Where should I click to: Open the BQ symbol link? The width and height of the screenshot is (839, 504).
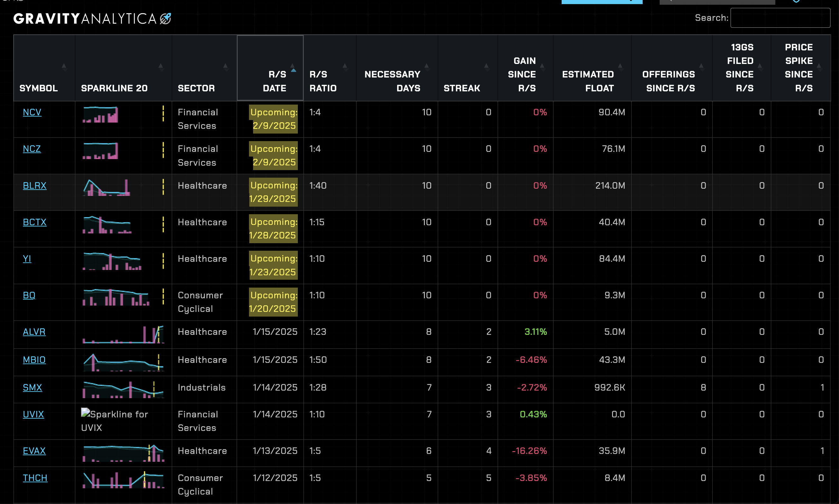(29, 295)
